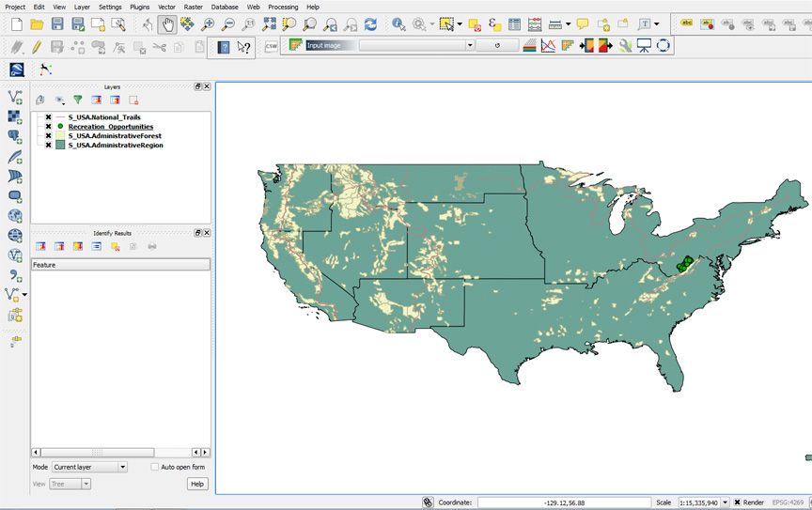Select the Zoom Out magnifier tool
Image resolution: width=812 pixels, height=510 pixels.
tap(227, 24)
